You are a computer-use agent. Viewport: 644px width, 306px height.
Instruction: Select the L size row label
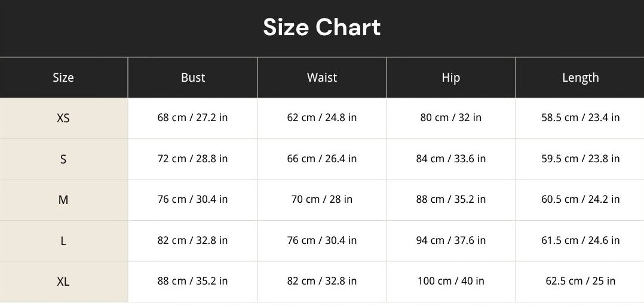(x=63, y=241)
